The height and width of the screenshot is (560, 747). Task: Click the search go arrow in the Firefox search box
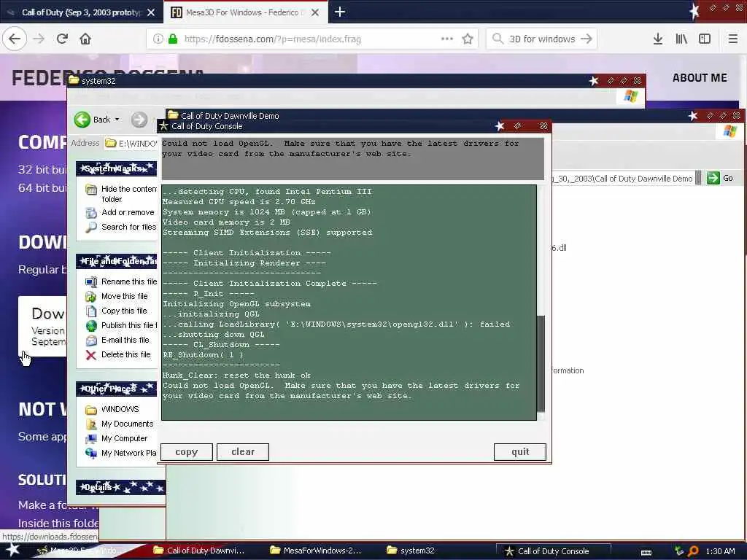[587, 39]
